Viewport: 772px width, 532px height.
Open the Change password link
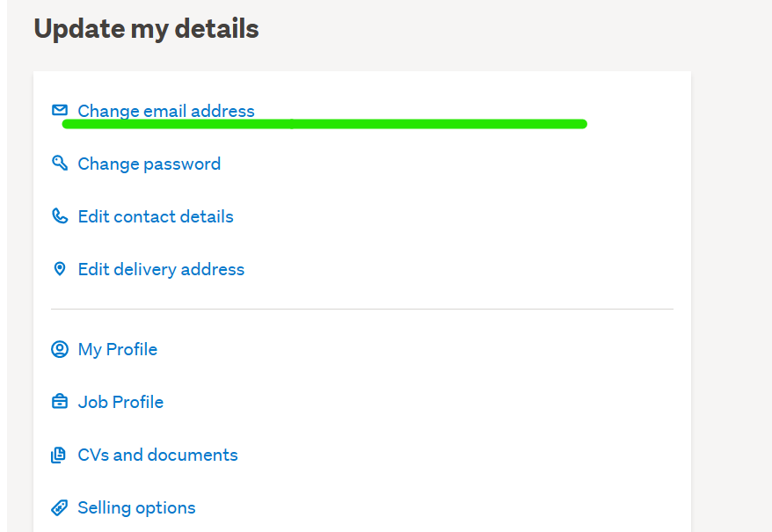149,164
